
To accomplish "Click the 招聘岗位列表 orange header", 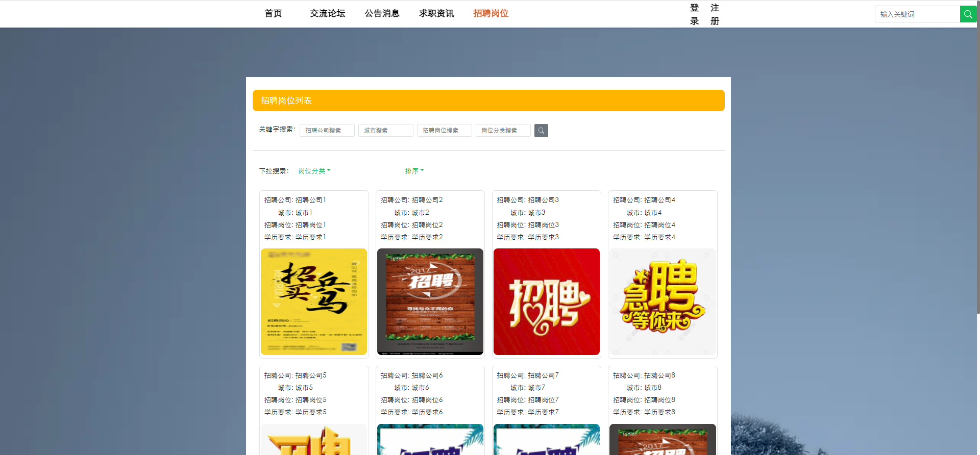I will point(488,100).
